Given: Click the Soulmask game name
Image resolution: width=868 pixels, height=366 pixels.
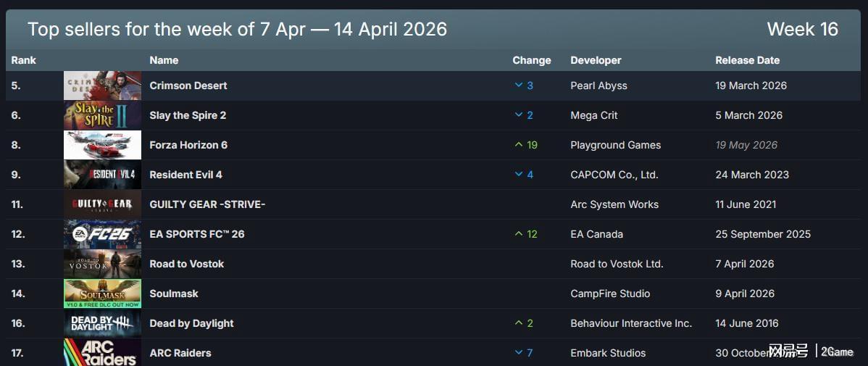Looking at the screenshot, I should pyautogui.click(x=174, y=294).
